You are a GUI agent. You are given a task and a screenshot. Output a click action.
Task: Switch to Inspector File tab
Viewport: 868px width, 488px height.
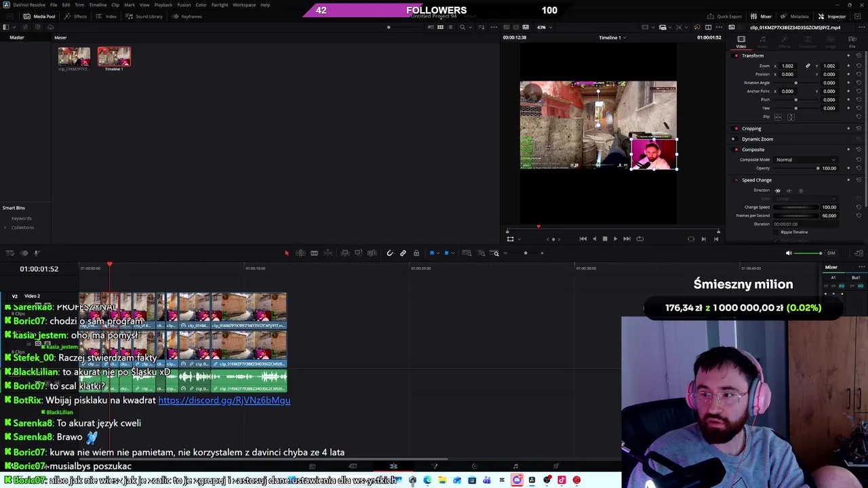pyautogui.click(x=852, y=42)
